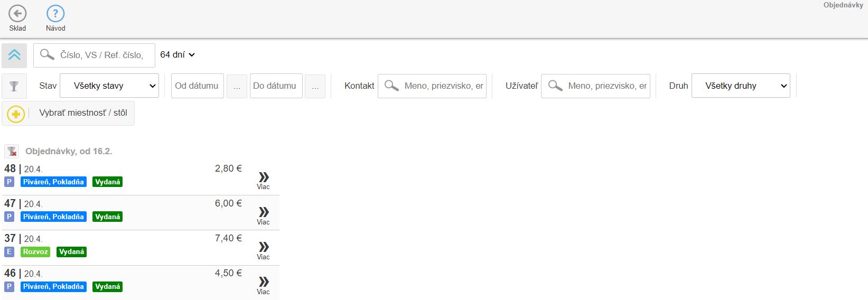Image resolution: width=868 pixels, height=300 pixels.
Task: Clear filter icon next to Objednávky heading
Action: point(12,152)
